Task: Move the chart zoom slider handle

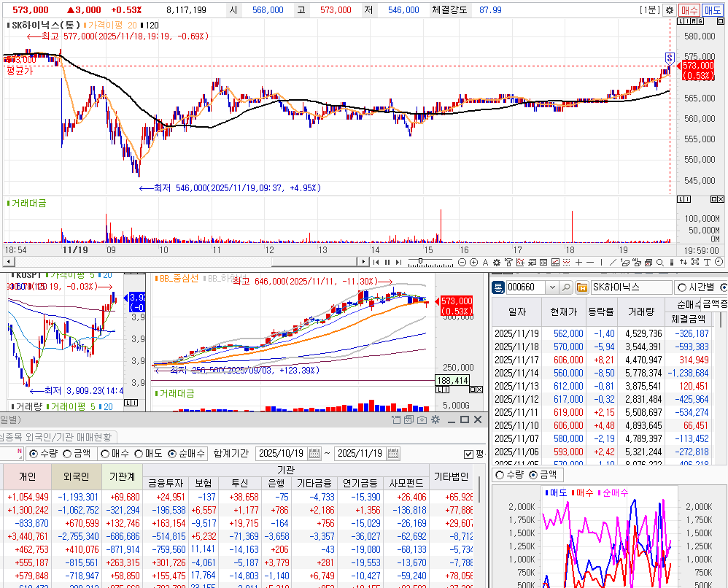Action: (x=420, y=261)
